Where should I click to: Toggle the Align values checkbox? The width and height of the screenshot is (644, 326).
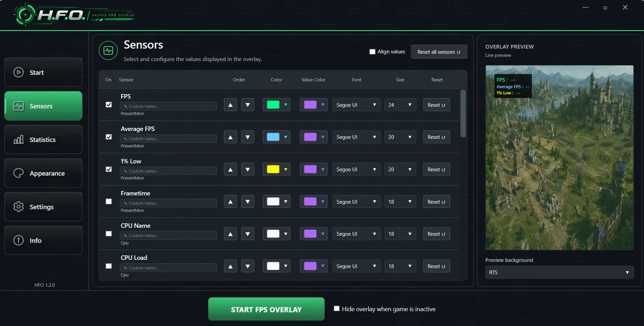click(372, 51)
